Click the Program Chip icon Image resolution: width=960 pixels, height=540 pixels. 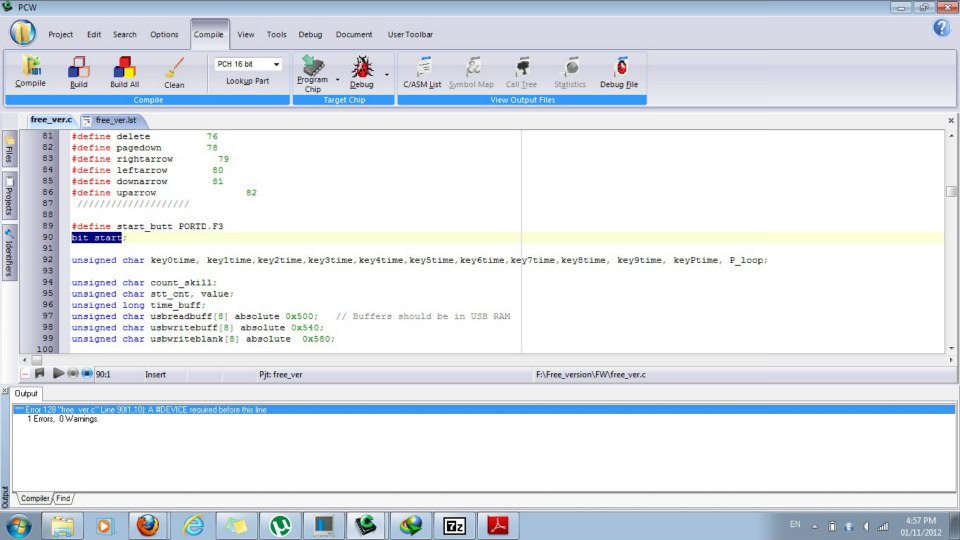(312, 73)
